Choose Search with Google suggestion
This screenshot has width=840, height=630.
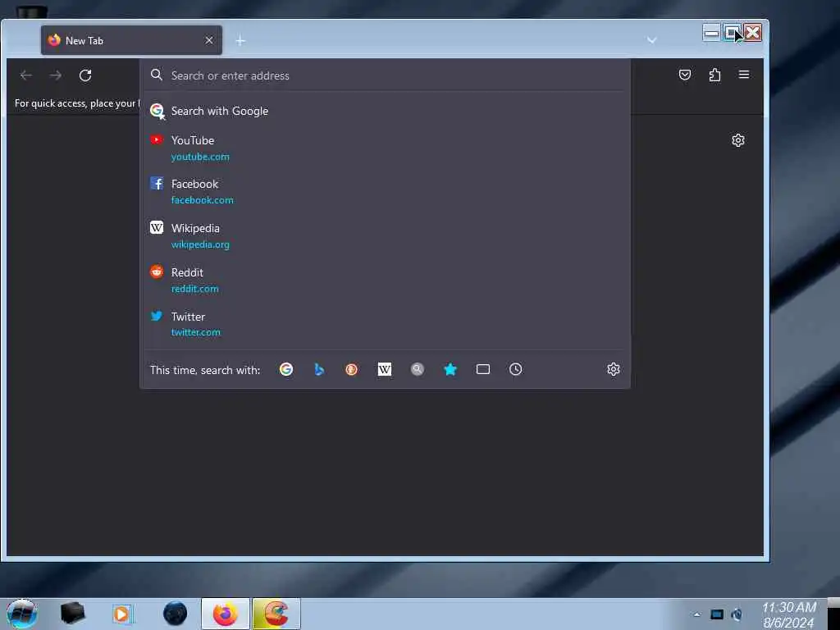[385, 111]
